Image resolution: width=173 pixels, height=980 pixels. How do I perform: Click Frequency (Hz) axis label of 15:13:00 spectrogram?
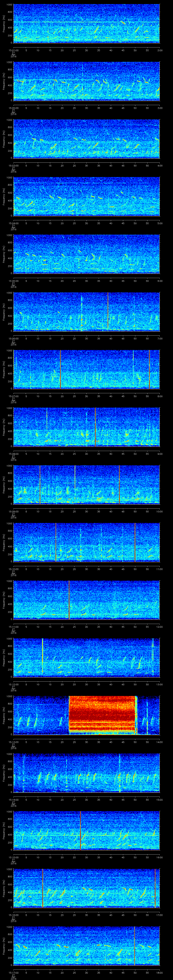[x=4, y=715]
